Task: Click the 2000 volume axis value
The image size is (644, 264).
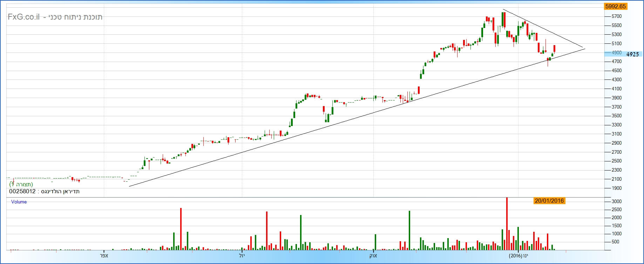Action: tap(617, 218)
